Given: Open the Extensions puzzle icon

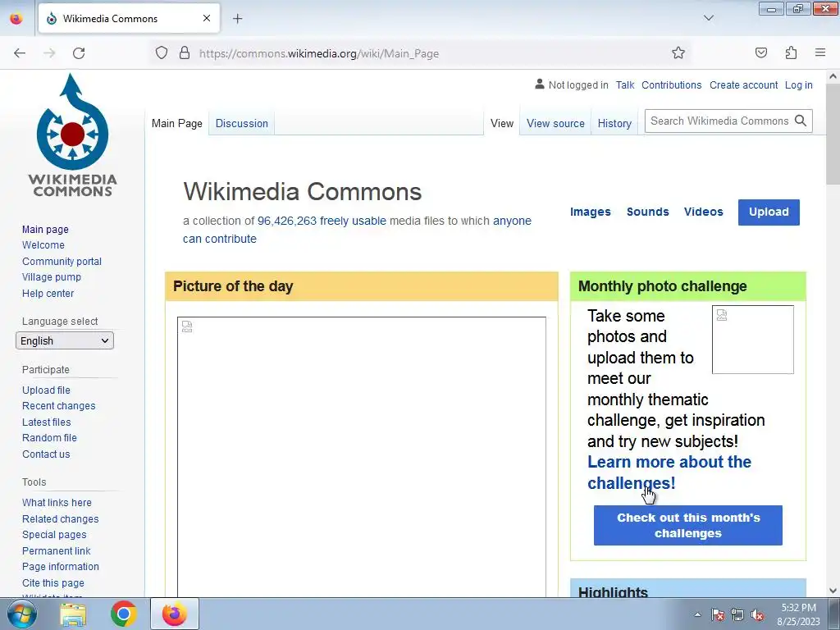Looking at the screenshot, I should coord(791,52).
